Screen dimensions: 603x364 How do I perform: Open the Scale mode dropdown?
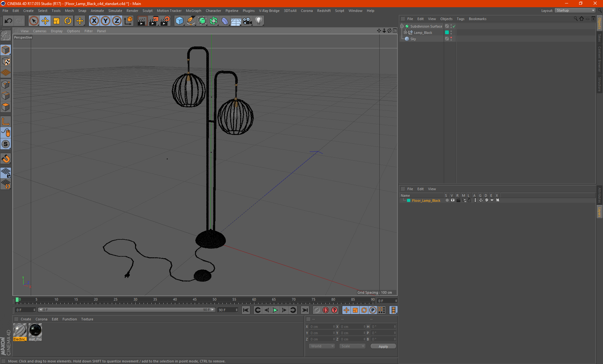click(352, 346)
